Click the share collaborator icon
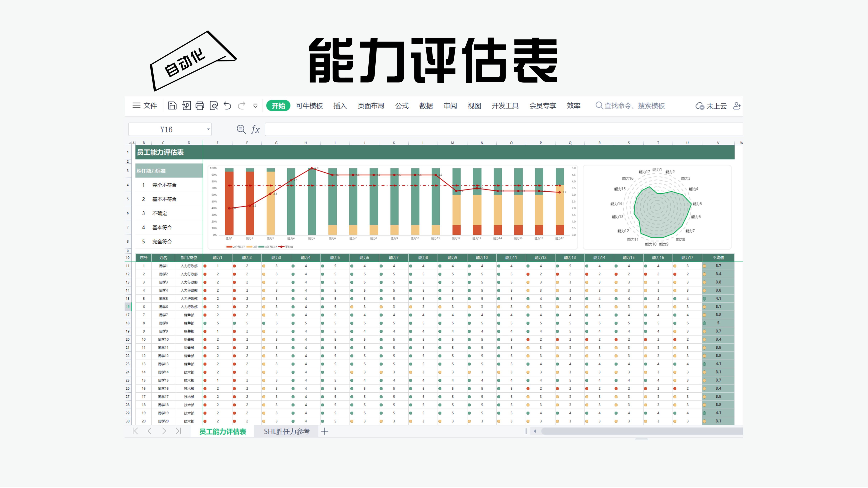868x488 pixels. coord(737,106)
